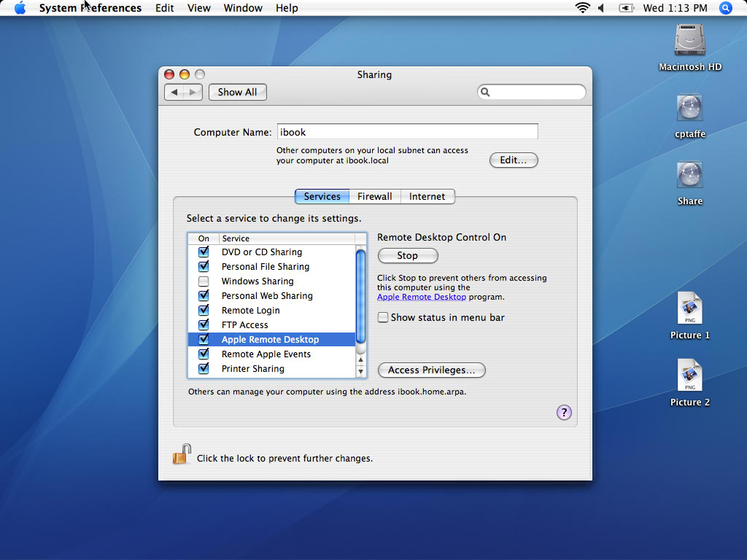Viewport: 747px width, 560px height.
Task: Select the Personal File Sharing row
Action: click(x=271, y=266)
